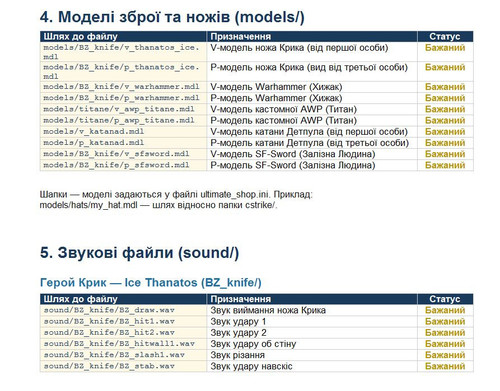Click "Бажаний" status for p_sfsword.mdl row
Screen dimensions: 500x391
click(x=445, y=165)
